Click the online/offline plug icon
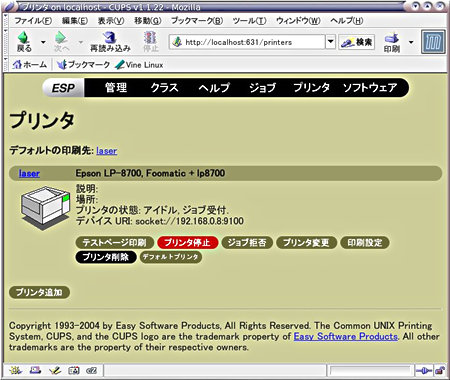 424,370
